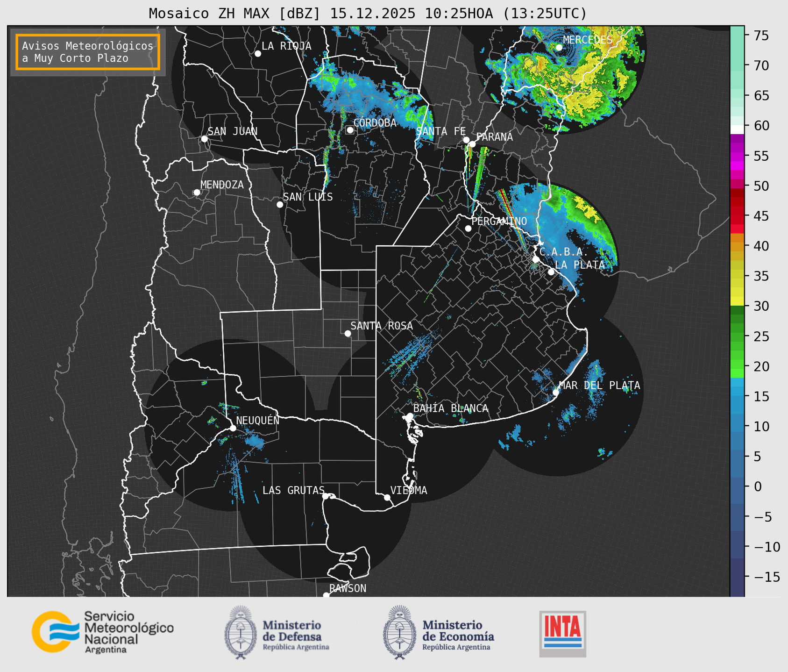Click the VIEDMA city marker dot
788x672 pixels.
[x=387, y=497]
